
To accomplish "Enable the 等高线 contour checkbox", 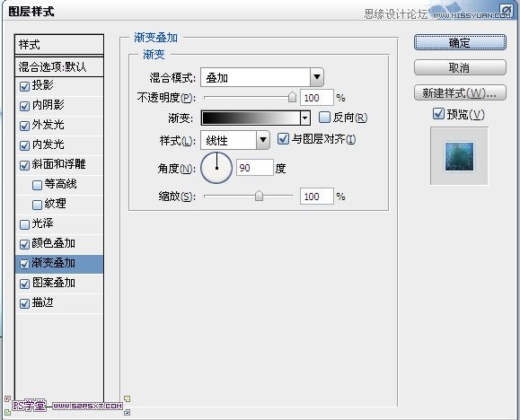I will pyautogui.click(x=37, y=185).
